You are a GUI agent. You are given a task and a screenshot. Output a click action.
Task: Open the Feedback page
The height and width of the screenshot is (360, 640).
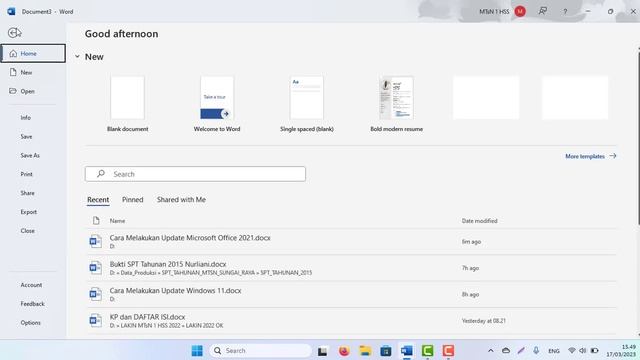(33, 304)
